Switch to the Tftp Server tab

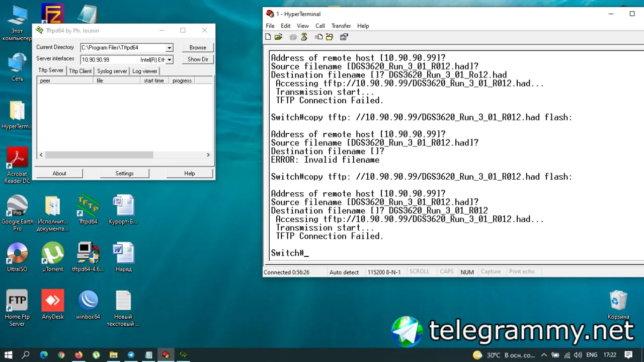pyautogui.click(x=51, y=70)
